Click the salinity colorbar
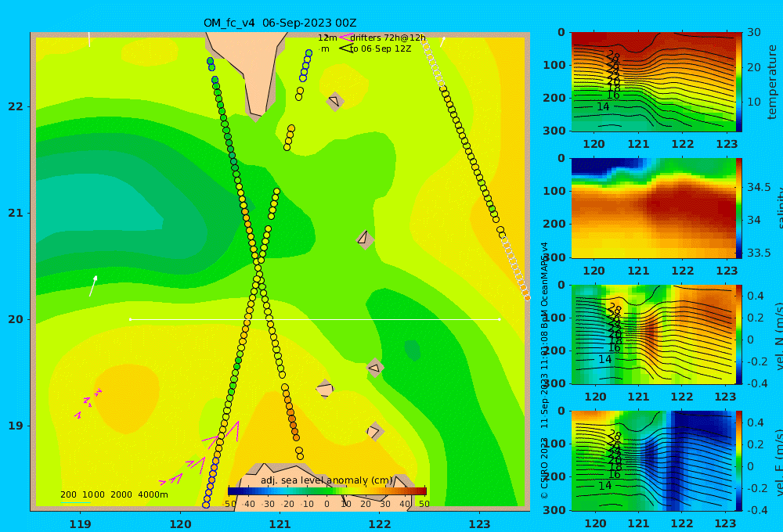783x532 pixels. pyautogui.click(x=739, y=208)
